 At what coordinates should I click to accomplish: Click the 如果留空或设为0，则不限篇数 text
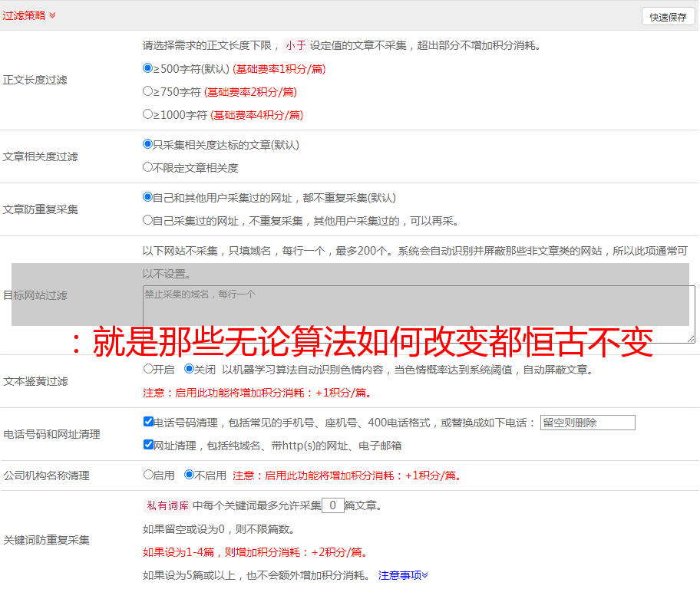coord(219,530)
